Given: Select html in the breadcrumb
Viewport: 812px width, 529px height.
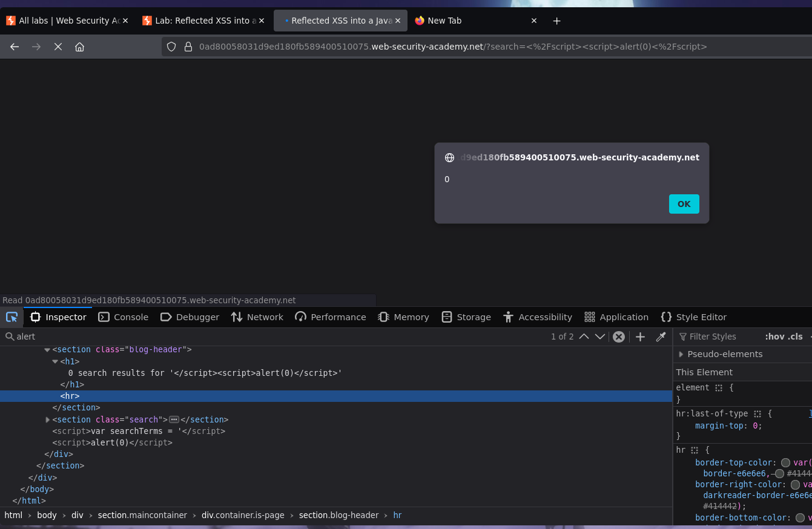Looking at the screenshot, I should click(13, 515).
